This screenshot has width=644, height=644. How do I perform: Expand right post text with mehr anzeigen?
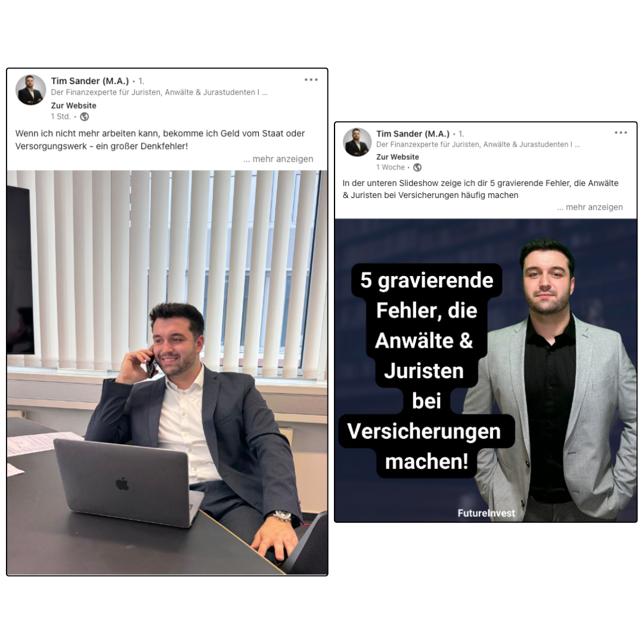[x=590, y=207]
